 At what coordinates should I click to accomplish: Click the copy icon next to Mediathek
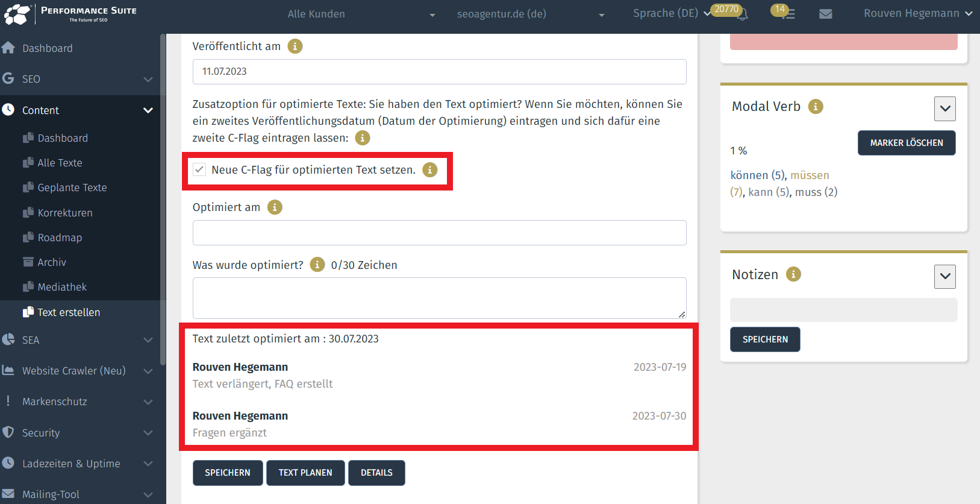(28, 286)
